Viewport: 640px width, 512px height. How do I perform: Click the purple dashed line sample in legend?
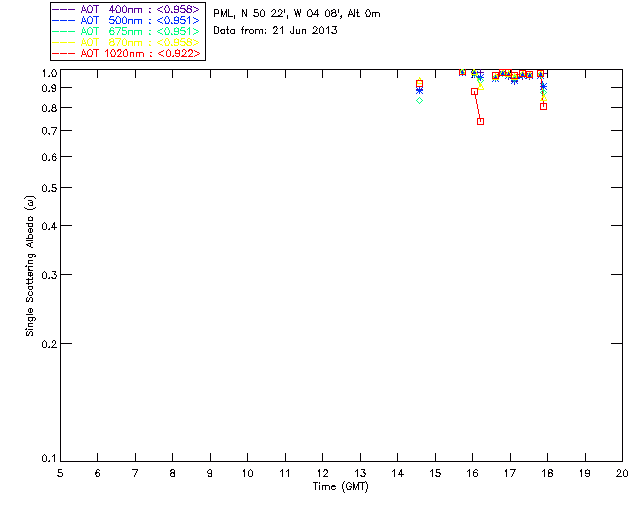coord(64,9)
